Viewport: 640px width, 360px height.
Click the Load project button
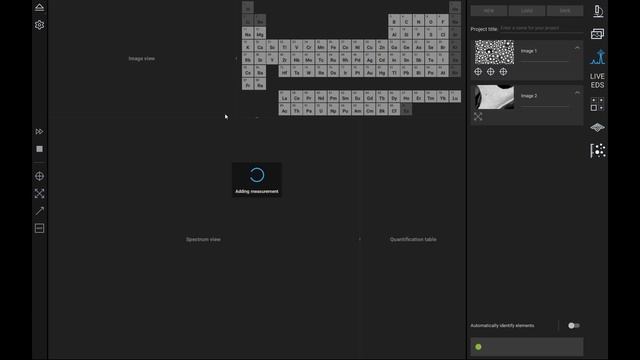click(527, 11)
